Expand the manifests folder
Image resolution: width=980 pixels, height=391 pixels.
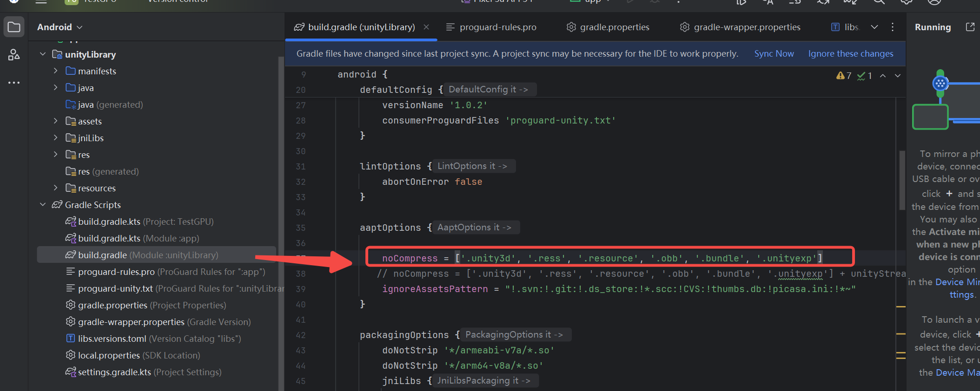coord(56,71)
